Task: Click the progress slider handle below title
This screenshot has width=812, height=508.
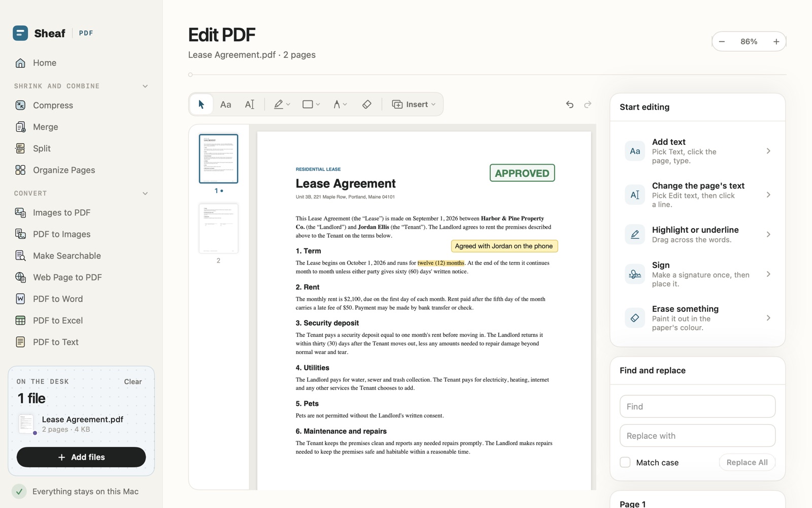Action: click(x=190, y=75)
